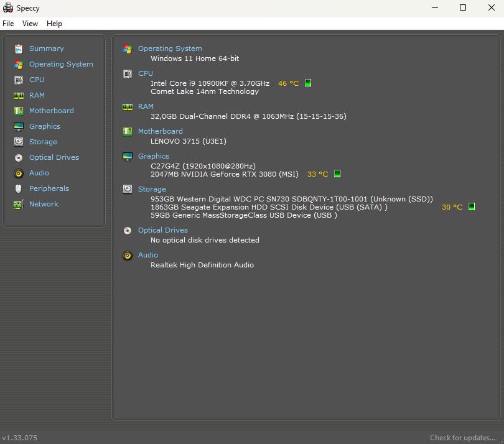
Task: Go to Peripherals sidebar section
Action: [49, 188]
